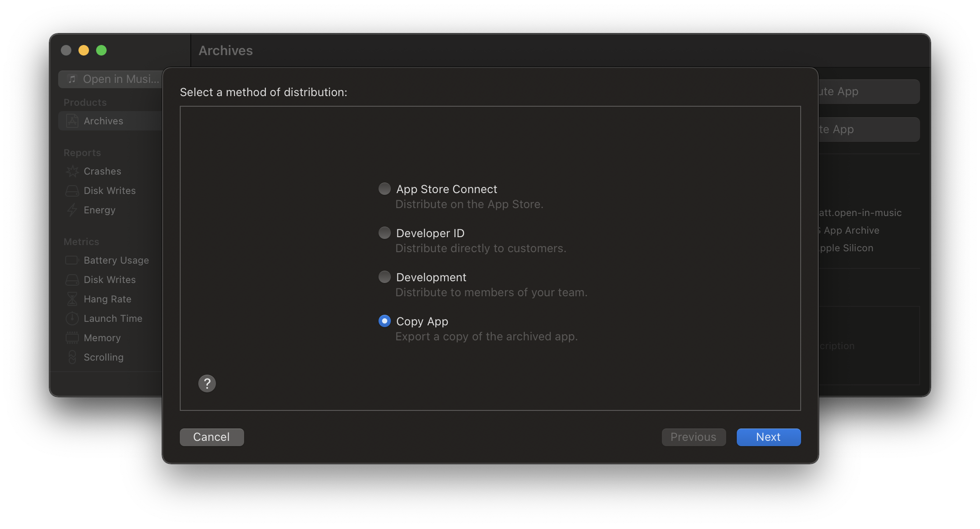Open the help question mark button
The width and height of the screenshot is (980, 529).
(207, 384)
